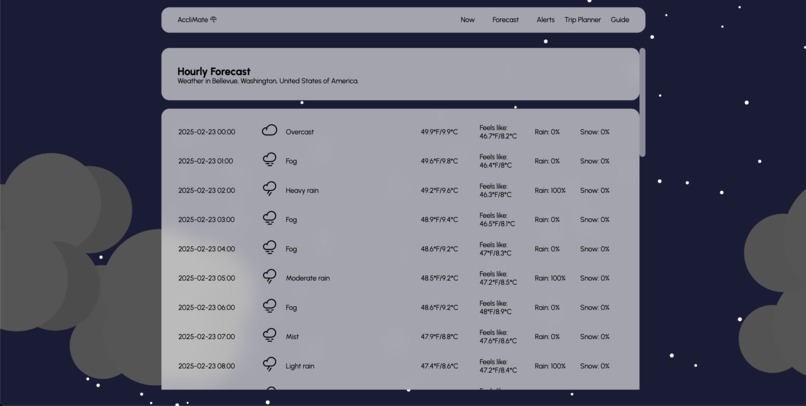
Task: Click the Overcast cloud icon at 00:00
Action: tap(269, 131)
